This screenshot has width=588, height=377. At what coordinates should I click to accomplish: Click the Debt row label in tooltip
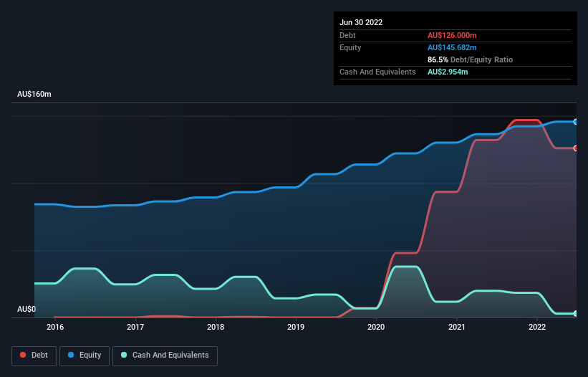pyautogui.click(x=347, y=35)
